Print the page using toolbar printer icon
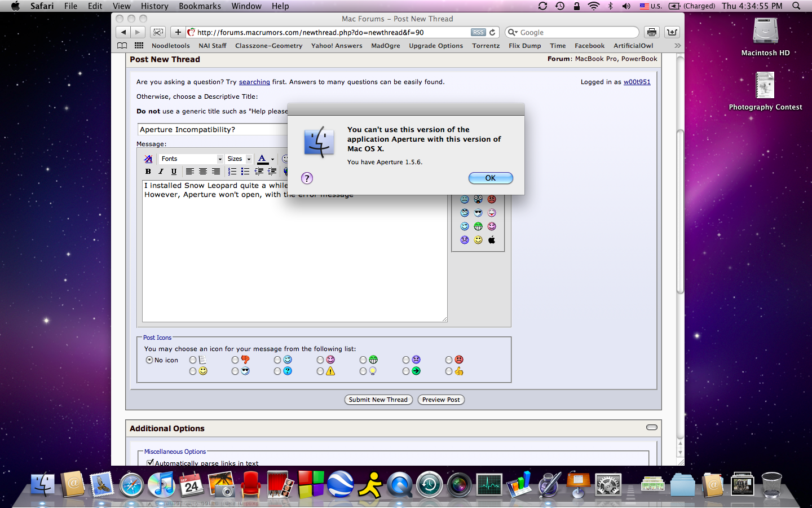This screenshot has height=508, width=812. [652, 32]
